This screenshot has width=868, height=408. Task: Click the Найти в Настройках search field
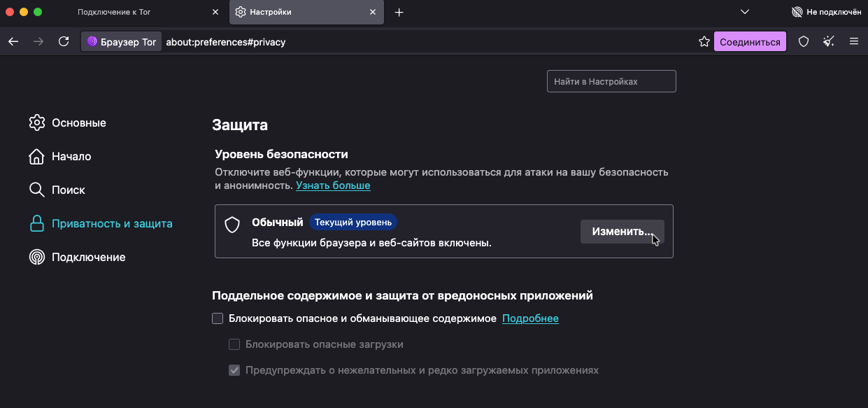(611, 80)
